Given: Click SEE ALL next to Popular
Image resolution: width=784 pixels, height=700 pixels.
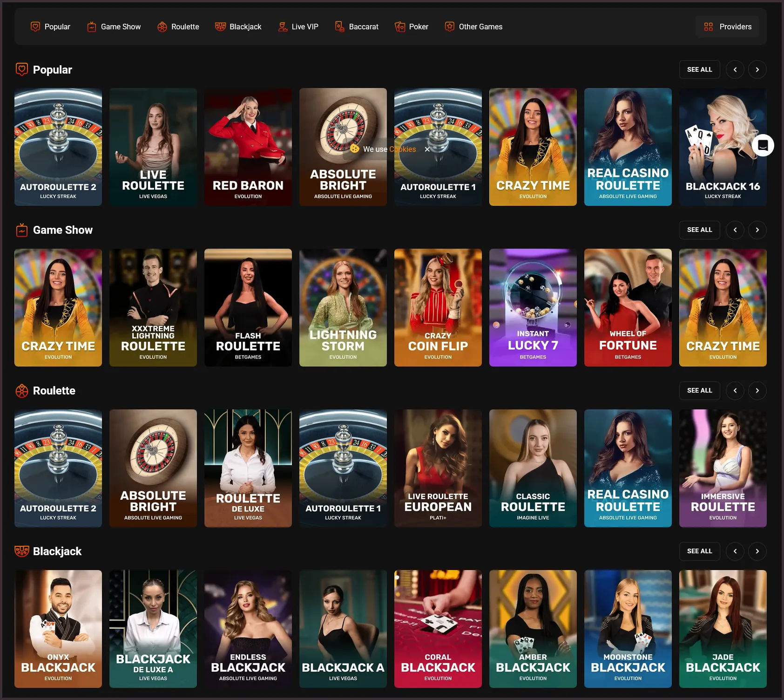Looking at the screenshot, I should 699,69.
